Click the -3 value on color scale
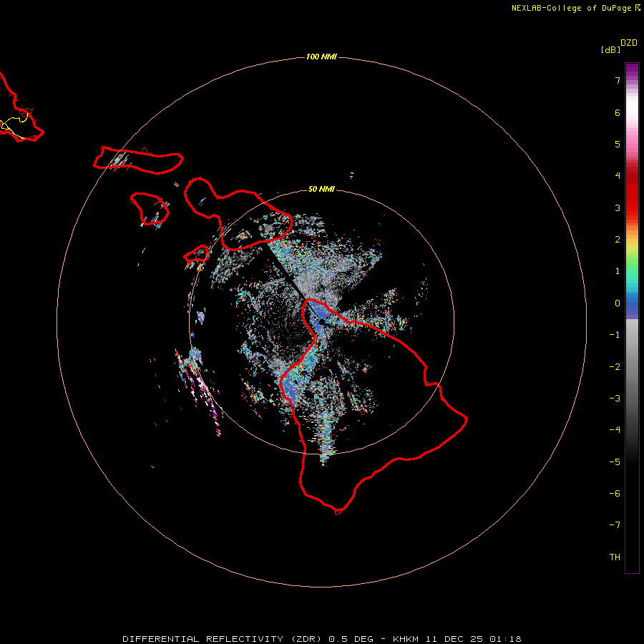Viewport: 644px width, 644px height. point(615,399)
